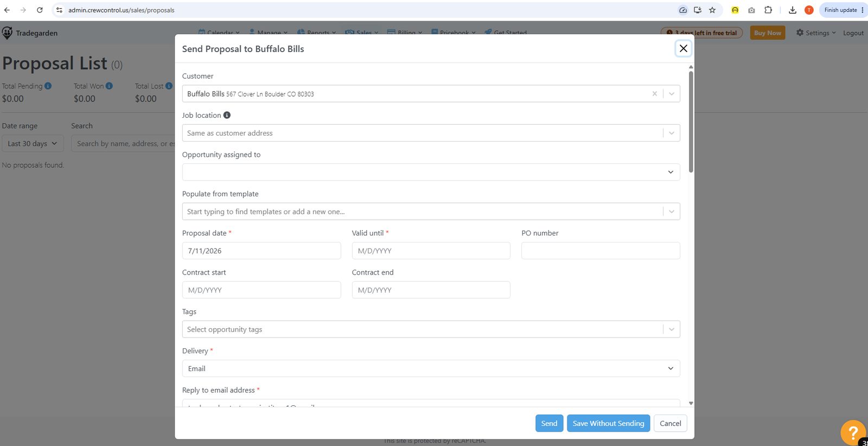
Task: Show Job location info tooltip icon
Action: coord(227,115)
